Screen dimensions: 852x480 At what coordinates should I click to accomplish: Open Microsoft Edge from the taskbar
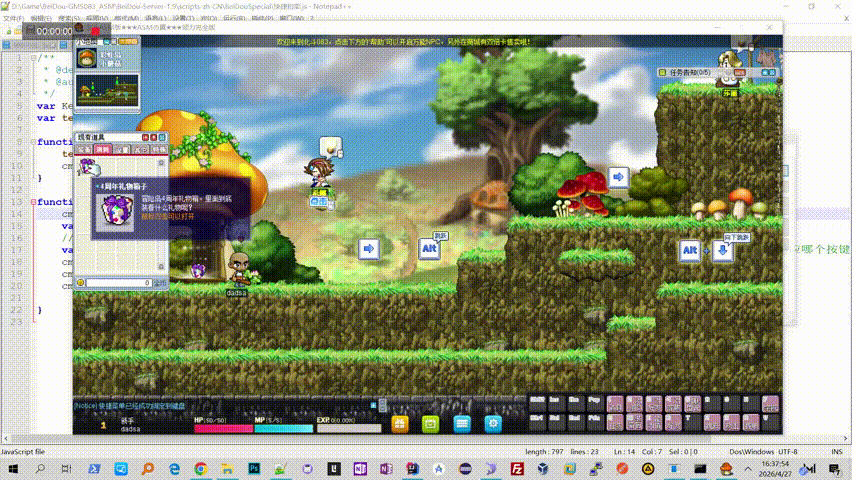coord(174,469)
